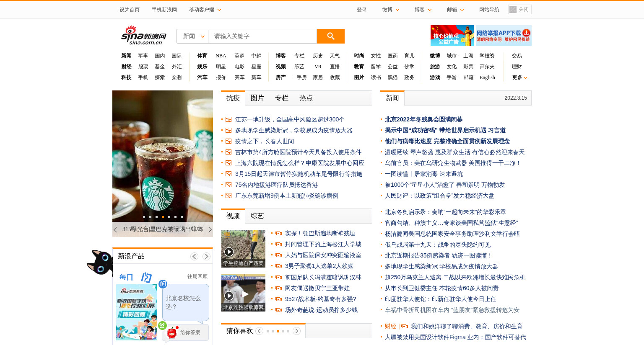The image size is (644, 345).
Task: Open the 北京名校怎么选？ question bubble
Action: 185,302
